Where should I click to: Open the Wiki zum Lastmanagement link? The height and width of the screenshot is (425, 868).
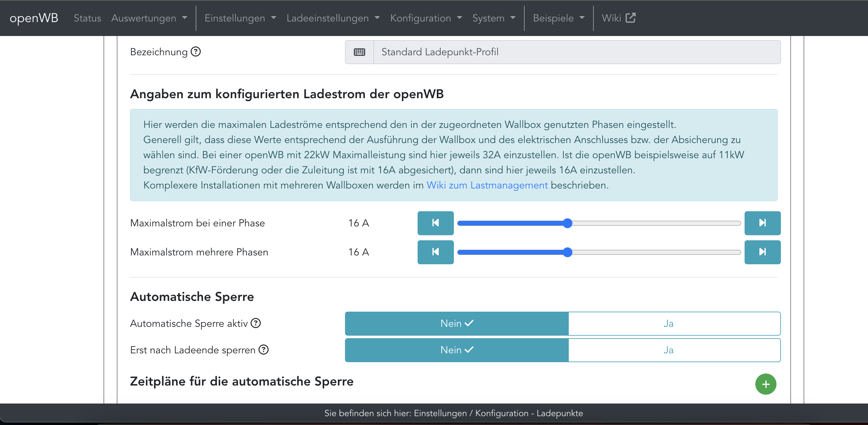pyautogui.click(x=487, y=185)
